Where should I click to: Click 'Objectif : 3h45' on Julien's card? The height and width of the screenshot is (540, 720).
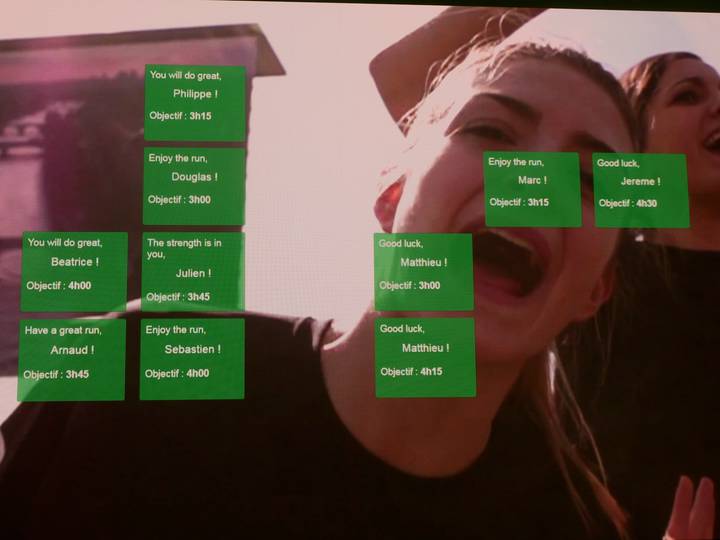click(x=178, y=297)
